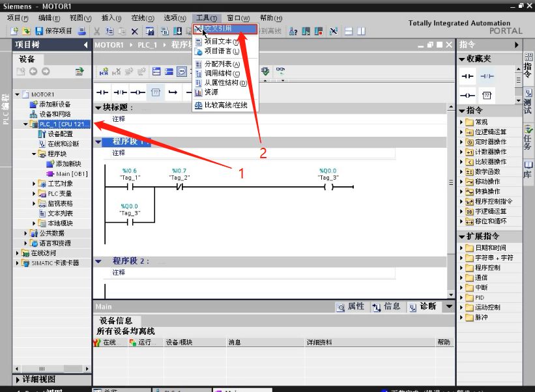
Task: Click 程序段 1 注释 comment field
Action: pyautogui.click(x=253, y=154)
